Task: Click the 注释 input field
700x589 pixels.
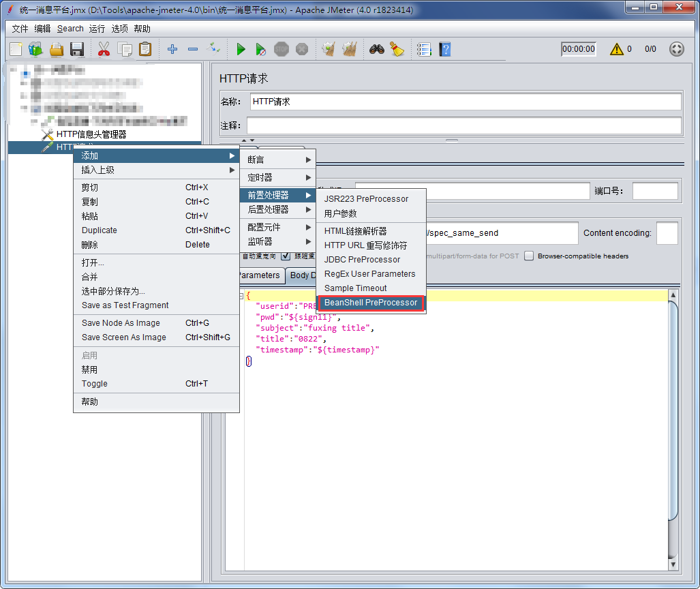Action: [464, 125]
